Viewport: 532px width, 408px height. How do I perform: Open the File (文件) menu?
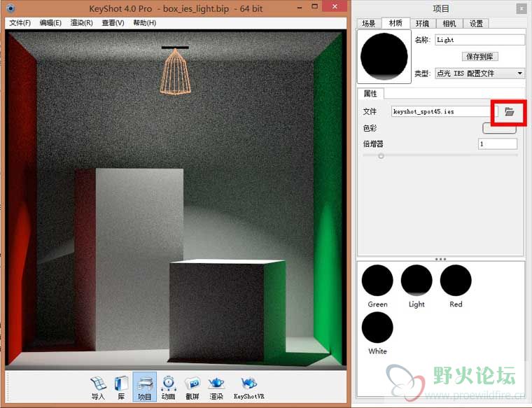click(20, 22)
